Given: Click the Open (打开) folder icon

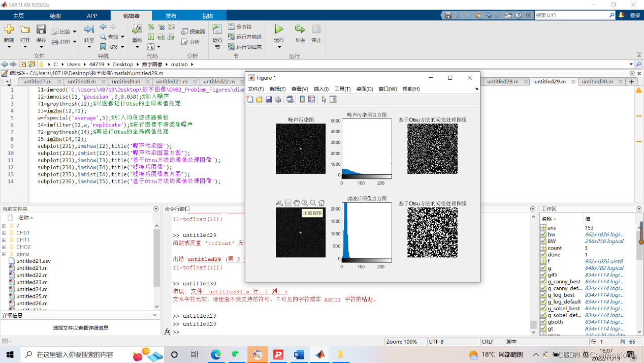Looking at the screenshot, I should pyautogui.click(x=25, y=29).
